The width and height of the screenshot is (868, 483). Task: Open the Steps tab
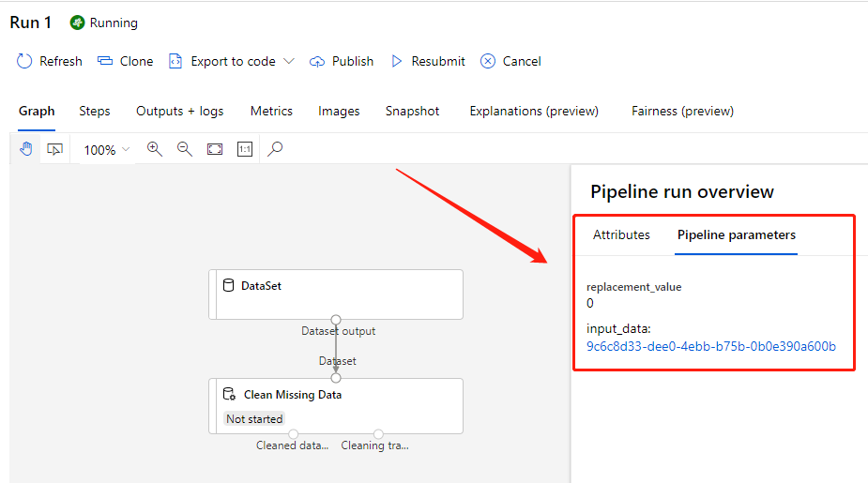pyautogui.click(x=95, y=111)
